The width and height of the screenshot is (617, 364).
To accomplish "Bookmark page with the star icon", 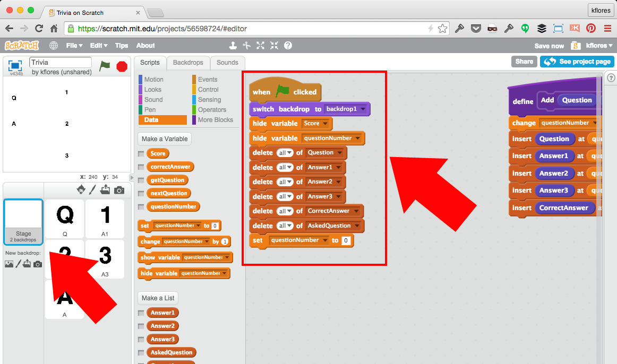I will pyautogui.click(x=443, y=28).
